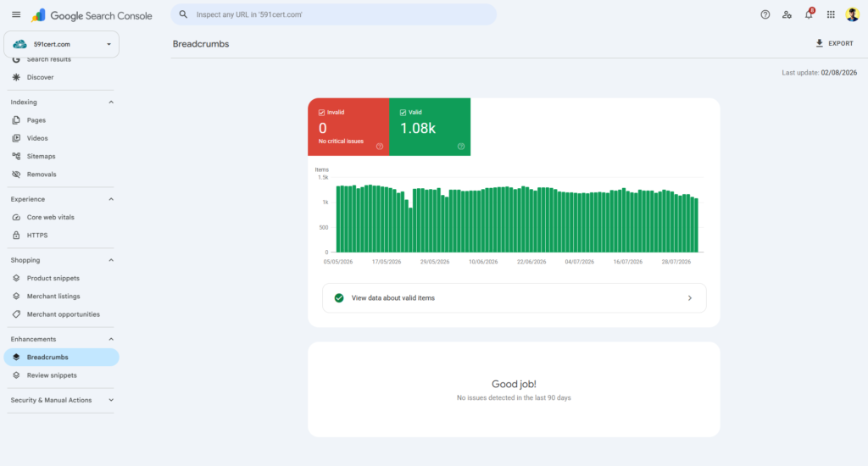
Task: Click the user account avatar
Action: pyautogui.click(x=852, y=14)
